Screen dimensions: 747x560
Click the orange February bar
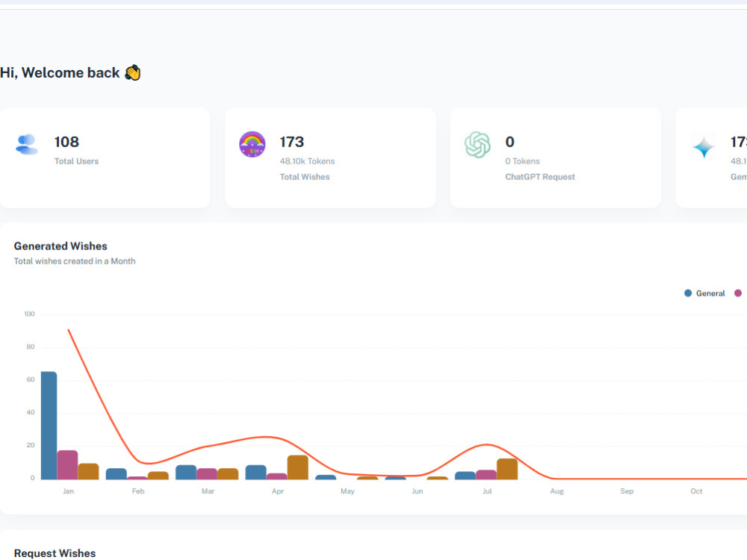pos(158,475)
